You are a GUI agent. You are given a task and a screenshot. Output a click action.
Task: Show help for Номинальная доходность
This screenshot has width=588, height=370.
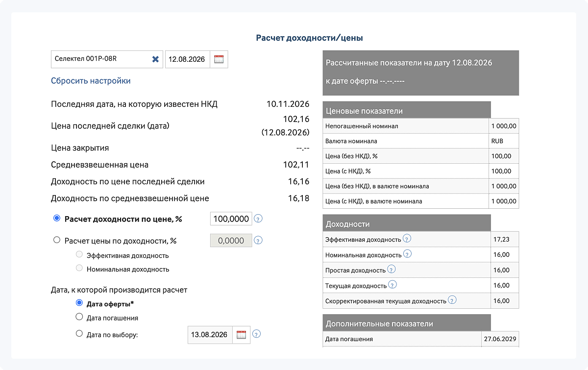click(407, 254)
